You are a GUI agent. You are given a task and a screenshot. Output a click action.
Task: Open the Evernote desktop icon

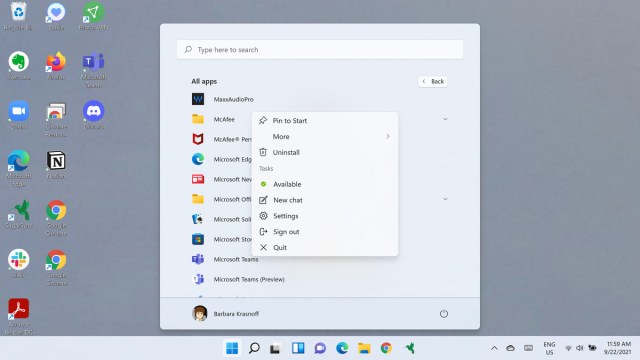tap(19, 66)
